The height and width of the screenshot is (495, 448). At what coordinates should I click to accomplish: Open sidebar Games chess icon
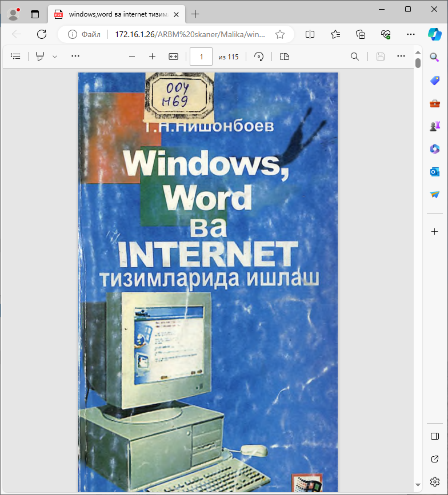click(x=435, y=126)
